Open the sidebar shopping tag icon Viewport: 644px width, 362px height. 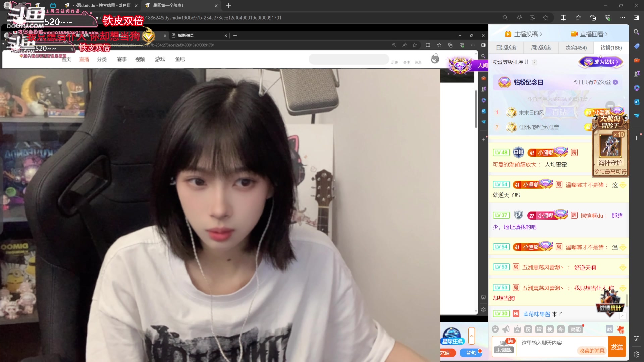[x=636, y=46]
